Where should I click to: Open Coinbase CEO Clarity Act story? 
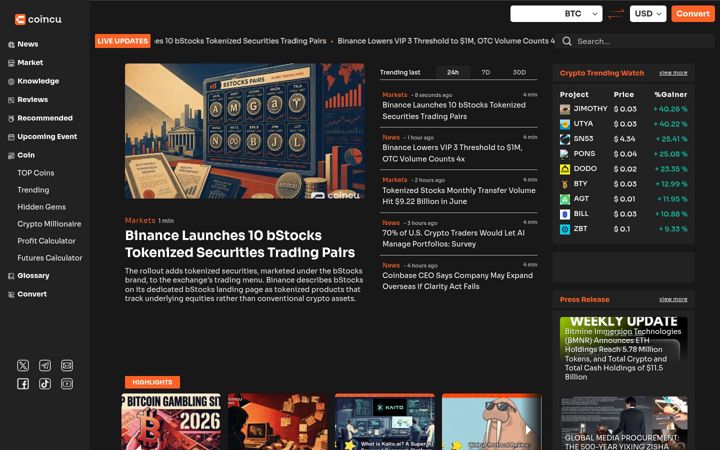457,281
